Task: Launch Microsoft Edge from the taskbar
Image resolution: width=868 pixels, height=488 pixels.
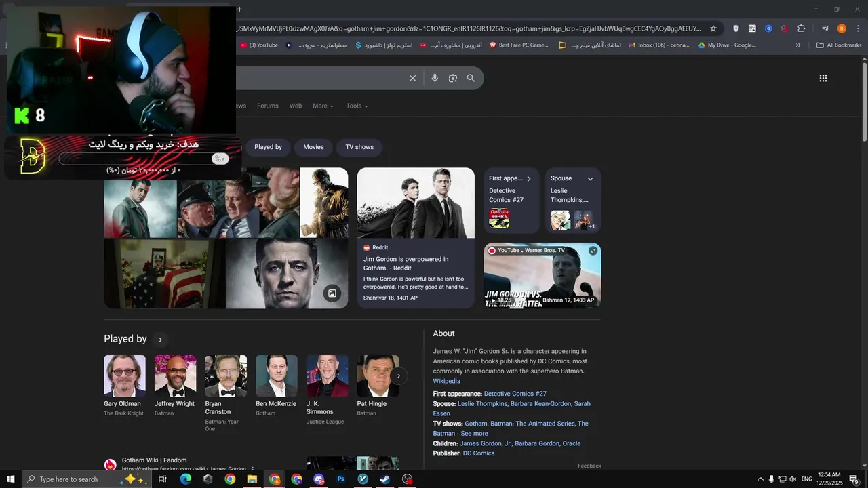Action: point(185,479)
